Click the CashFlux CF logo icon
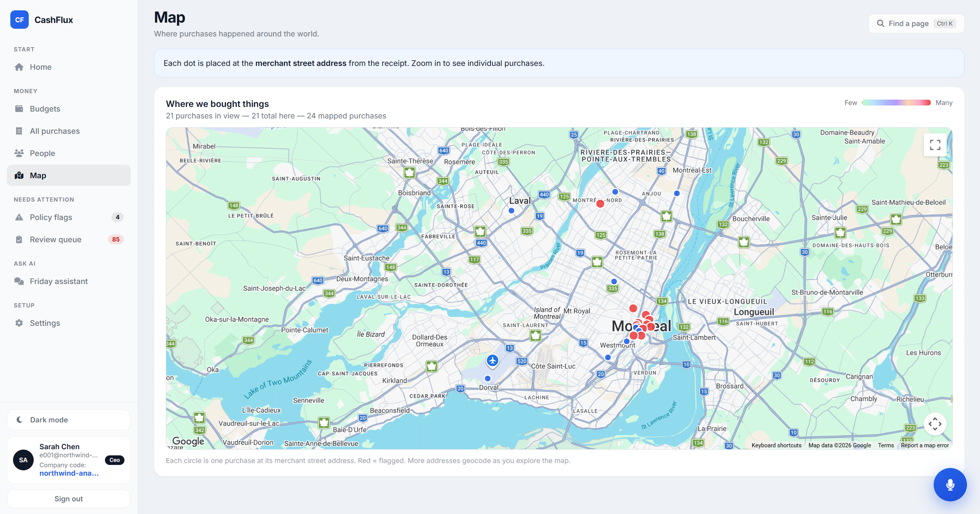 (x=20, y=20)
